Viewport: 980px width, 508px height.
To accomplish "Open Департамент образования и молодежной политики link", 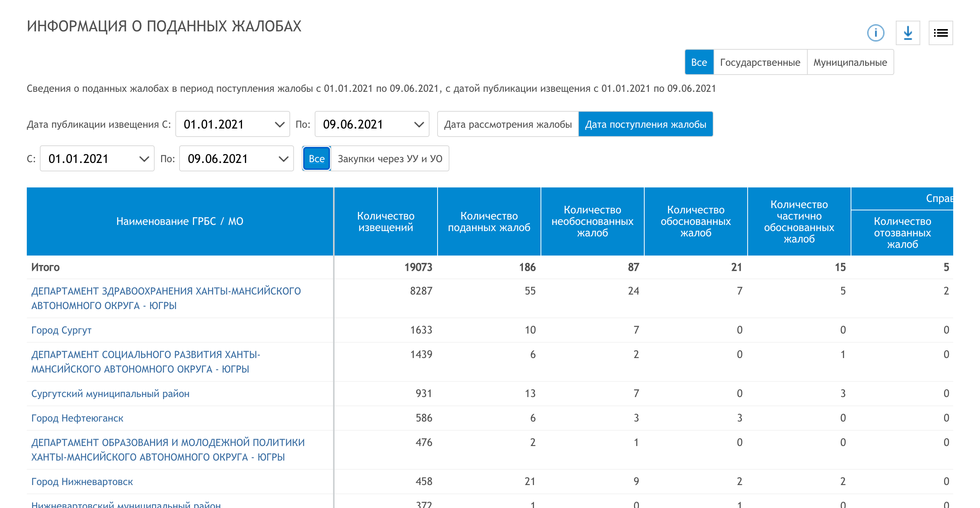I will click(x=168, y=450).
